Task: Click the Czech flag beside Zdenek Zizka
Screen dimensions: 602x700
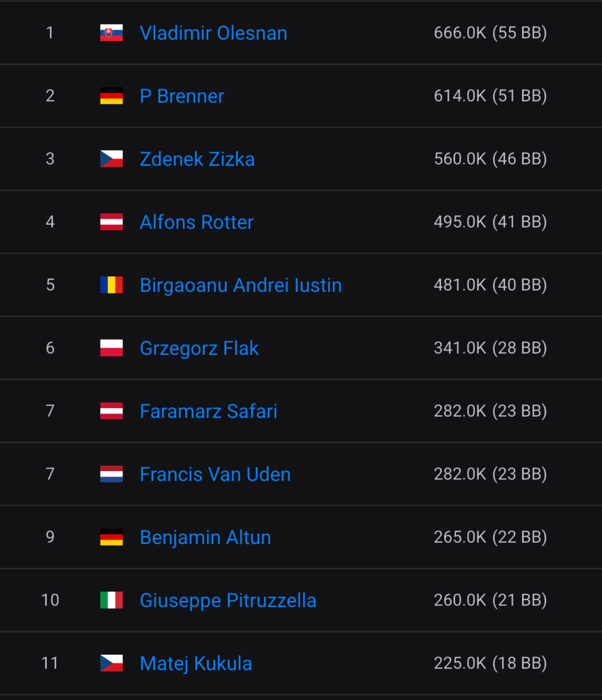Action: click(111, 159)
